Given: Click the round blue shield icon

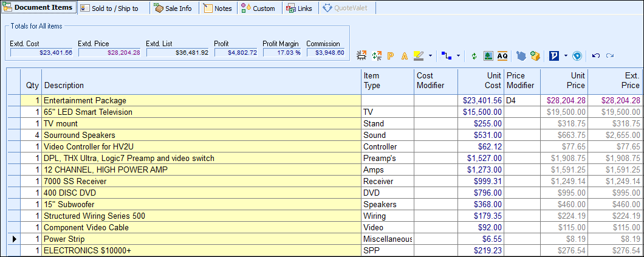Looking at the screenshot, I should [577, 56].
